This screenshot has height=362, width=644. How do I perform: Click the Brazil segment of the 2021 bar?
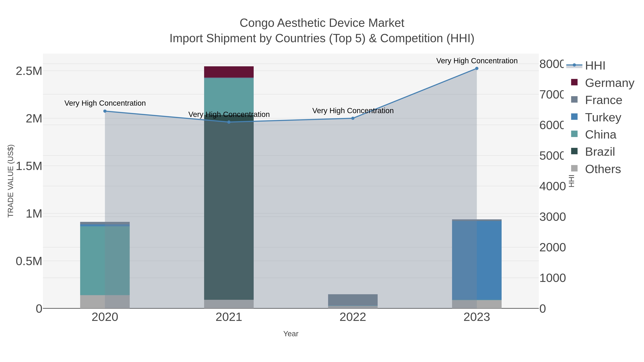[229, 207]
